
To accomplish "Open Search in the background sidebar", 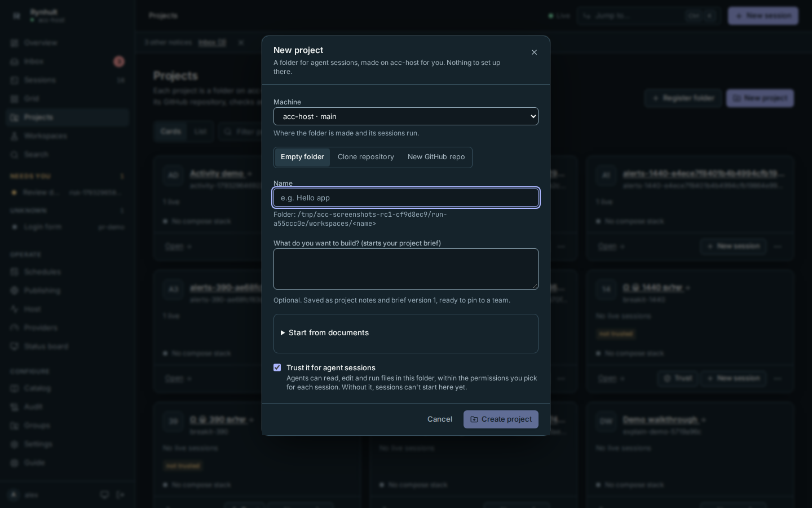I will 68,155.
